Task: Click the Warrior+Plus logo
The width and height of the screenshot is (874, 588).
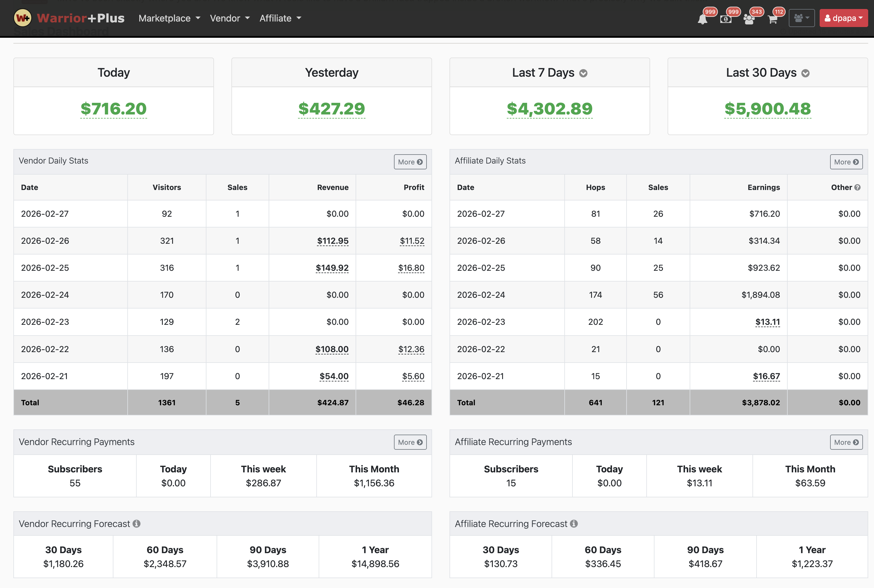Action: pos(69,18)
